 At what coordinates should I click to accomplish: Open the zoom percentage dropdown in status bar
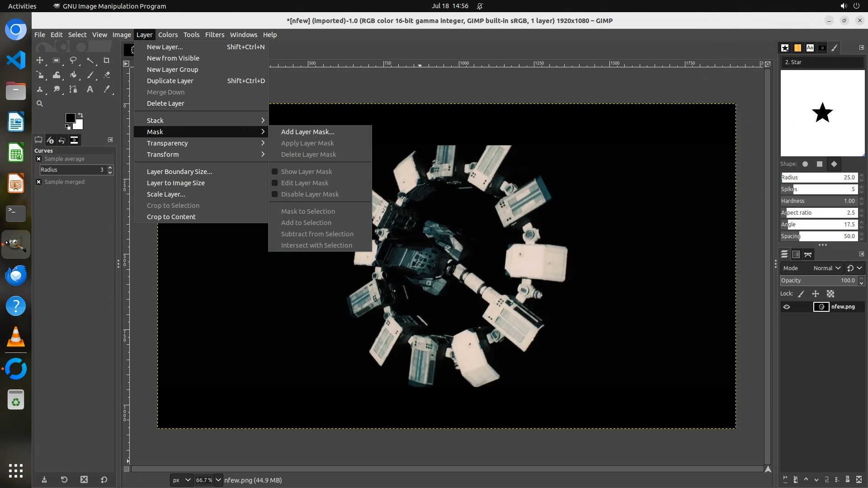point(218,480)
